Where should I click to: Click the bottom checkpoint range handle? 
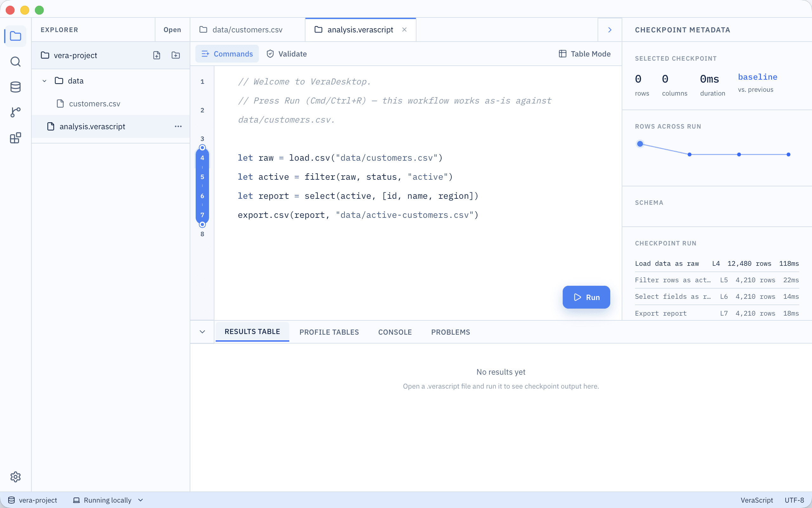(202, 224)
